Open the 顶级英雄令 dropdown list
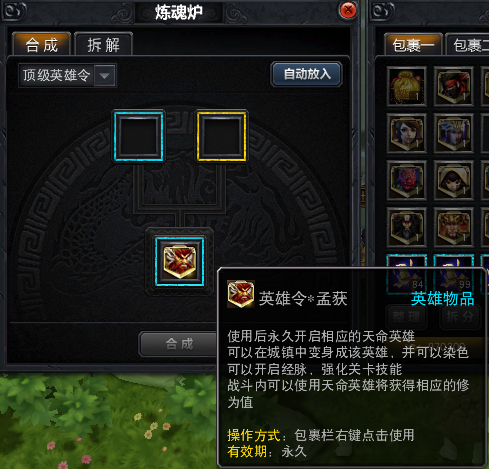 pyautogui.click(x=67, y=76)
